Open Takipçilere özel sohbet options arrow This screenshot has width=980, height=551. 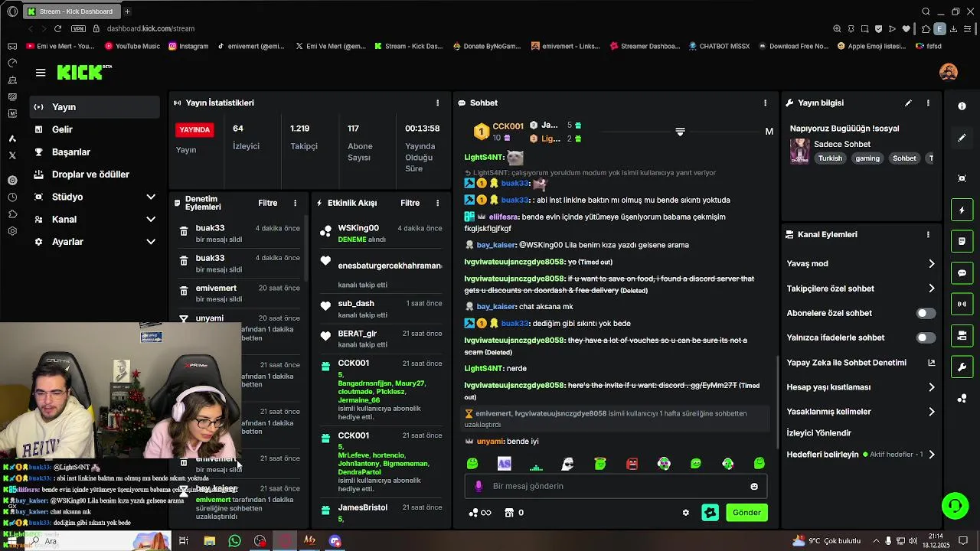(932, 289)
